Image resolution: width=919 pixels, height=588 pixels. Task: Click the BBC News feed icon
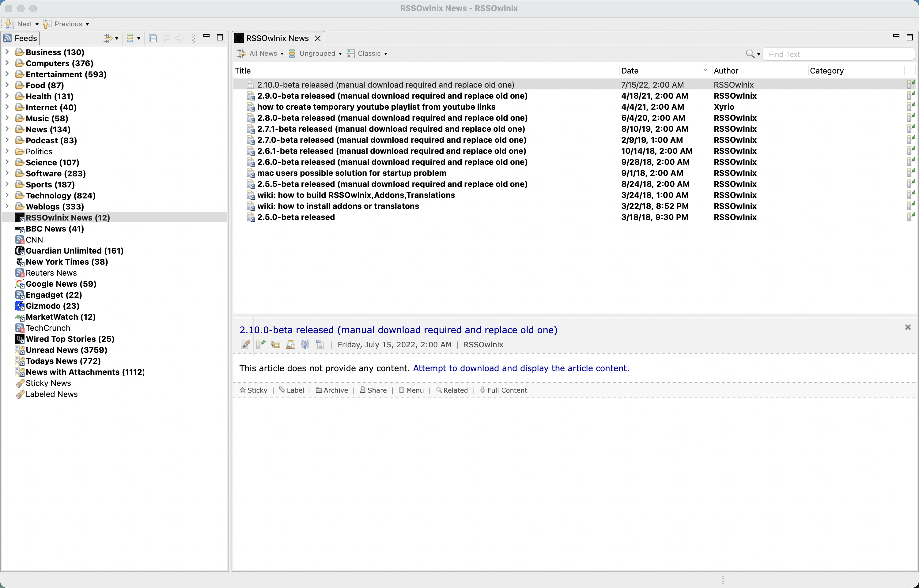20,229
